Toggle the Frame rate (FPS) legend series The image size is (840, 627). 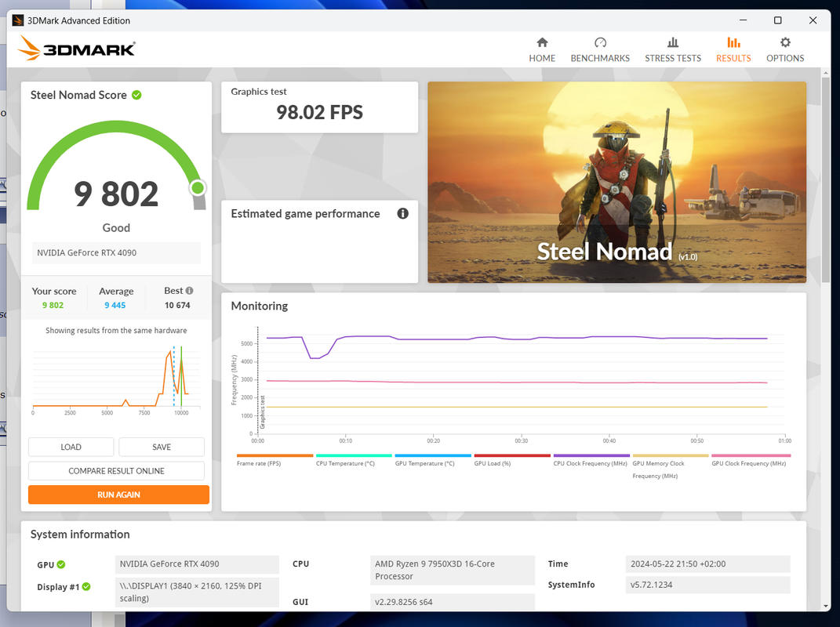coord(275,460)
